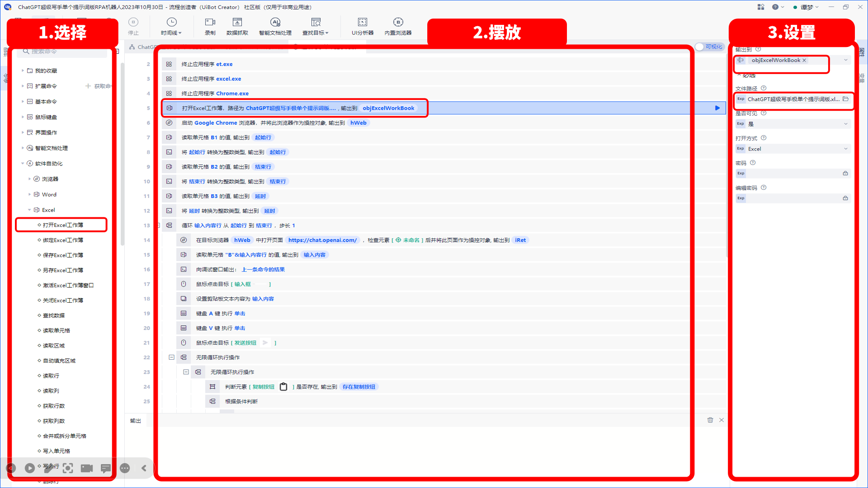This screenshot has height=488, width=868.
Task: Click the lock icon in the 编辑密码 field
Action: 845,198
